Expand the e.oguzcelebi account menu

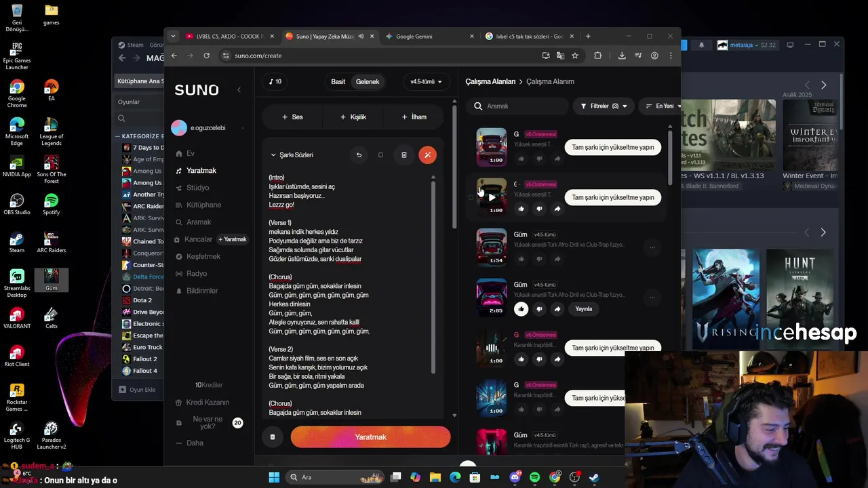point(243,128)
